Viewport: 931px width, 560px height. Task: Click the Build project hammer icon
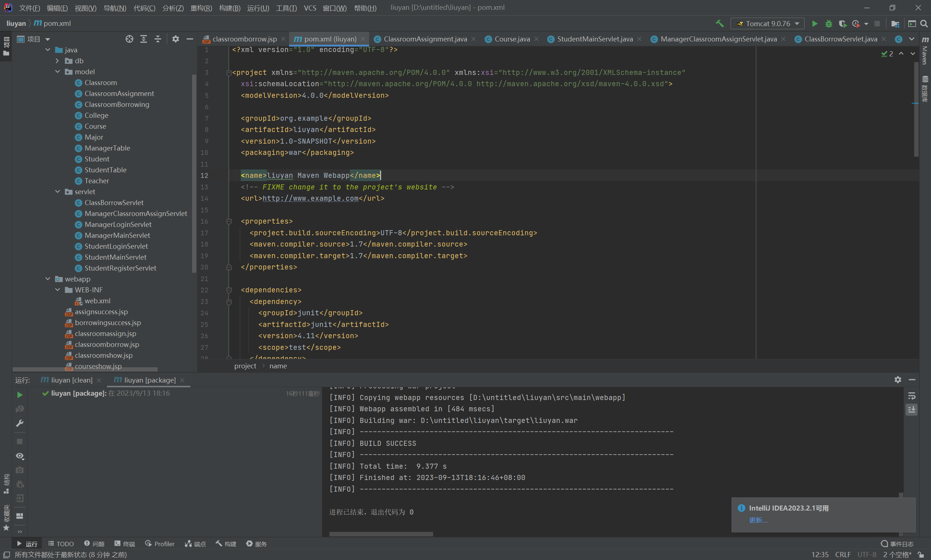tap(719, 23)
